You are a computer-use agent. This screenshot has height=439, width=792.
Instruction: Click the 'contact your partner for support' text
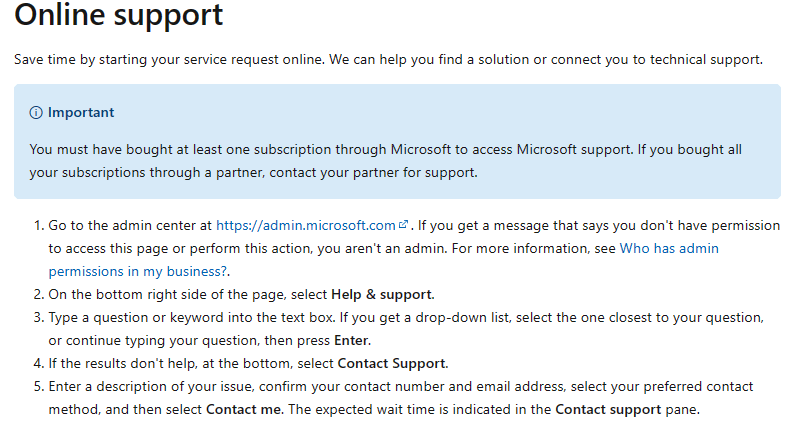click(x=378, y=172)
